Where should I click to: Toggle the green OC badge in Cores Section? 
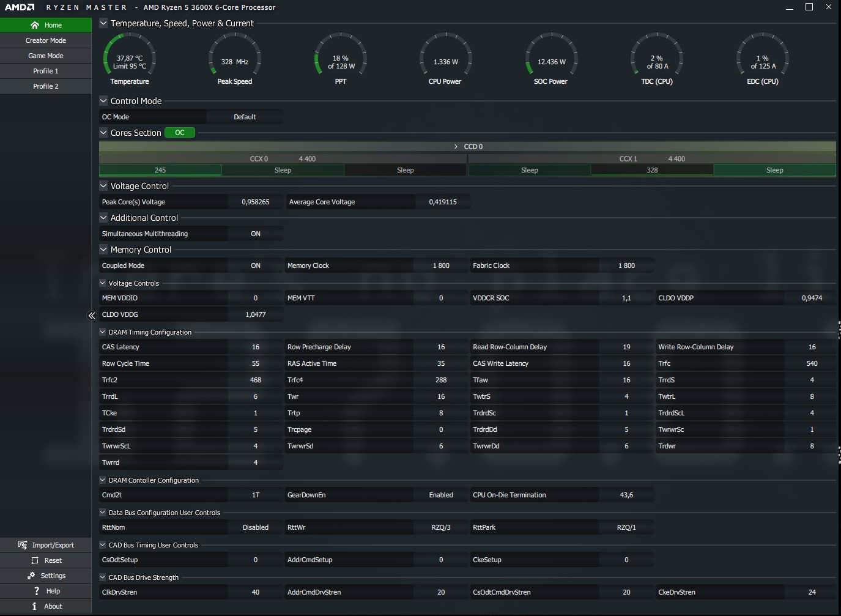[180, 133]
